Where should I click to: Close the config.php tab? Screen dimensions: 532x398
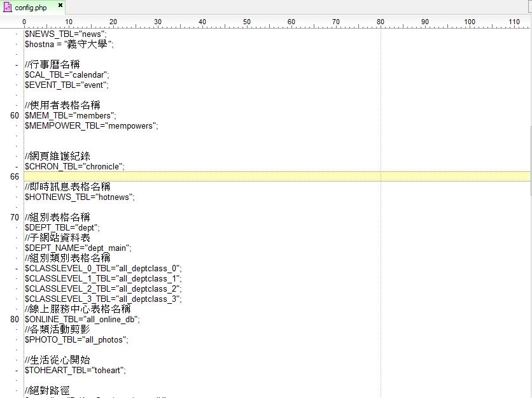(60, 5)
